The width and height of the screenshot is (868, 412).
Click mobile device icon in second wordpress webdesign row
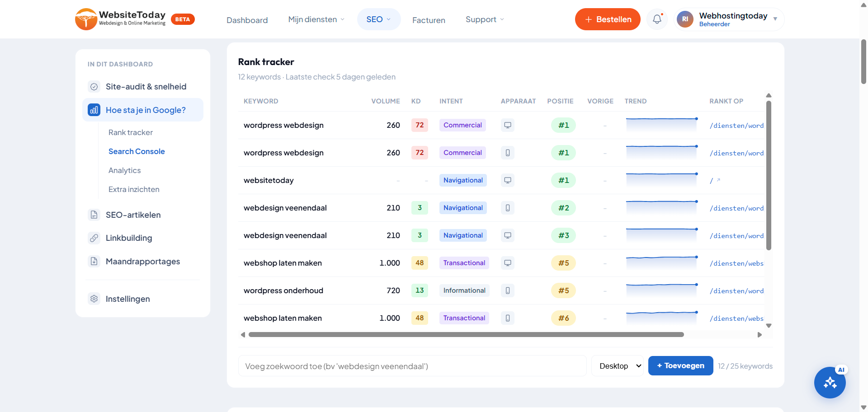508,153
